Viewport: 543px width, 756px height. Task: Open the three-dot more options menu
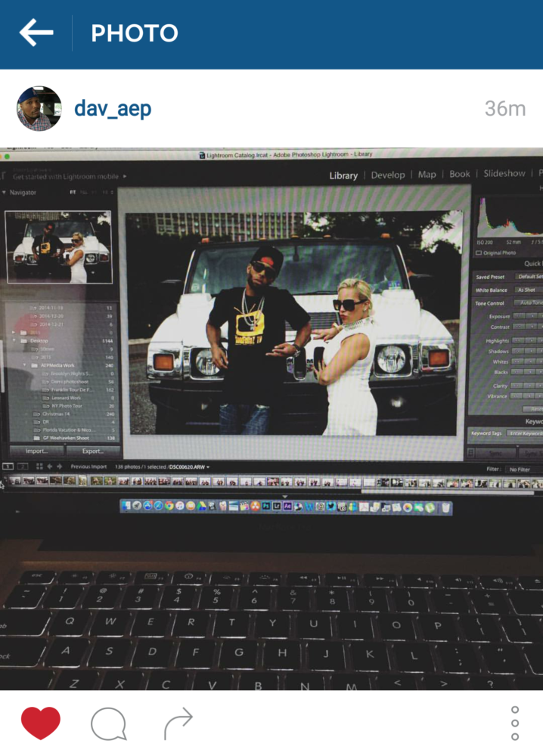pyautogui.click(x=514, y=723)
